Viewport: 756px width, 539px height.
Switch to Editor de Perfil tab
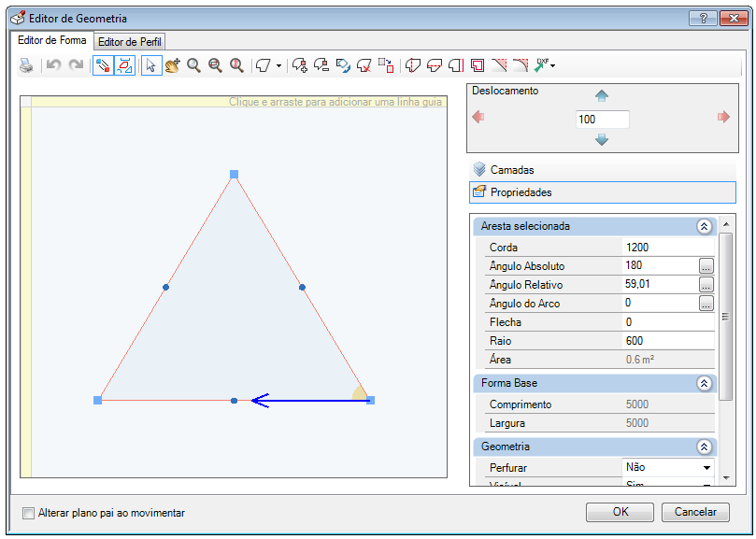(130, 42)
